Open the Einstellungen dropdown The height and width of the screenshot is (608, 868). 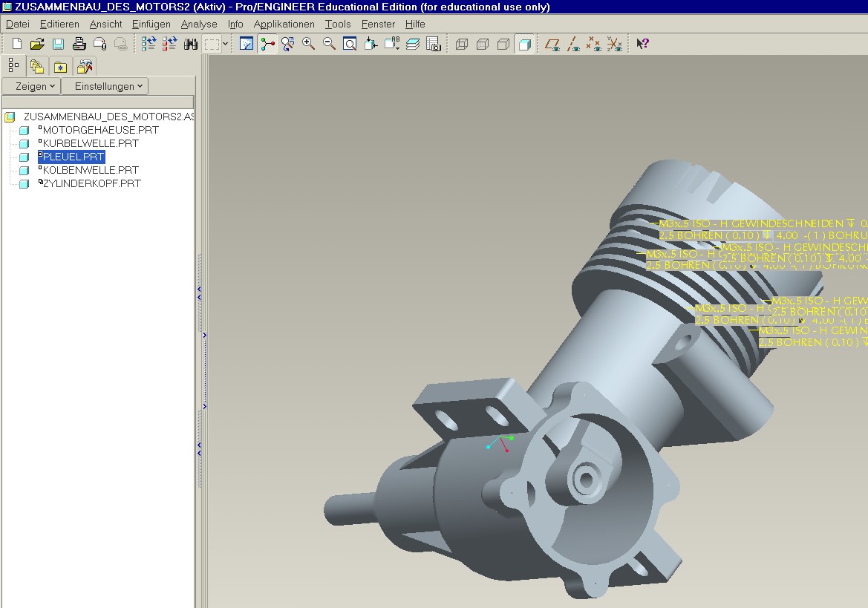tap(105, 86)
